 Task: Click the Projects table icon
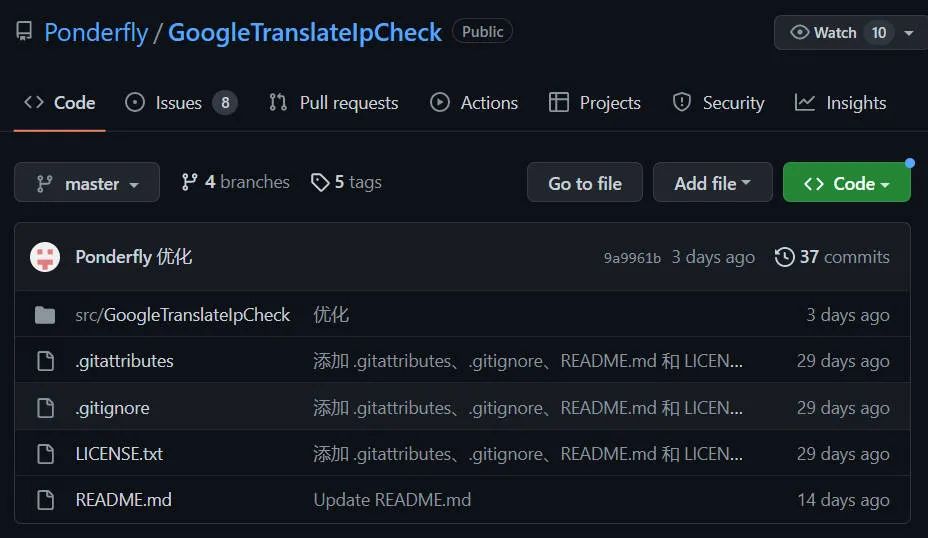coord(559,102)
